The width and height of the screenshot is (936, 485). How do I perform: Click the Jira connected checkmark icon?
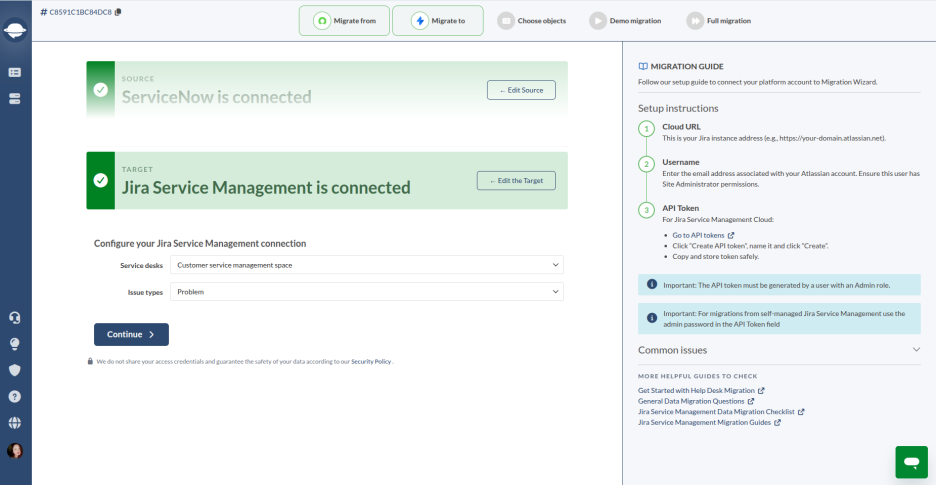pyautogui.click(x=101, y=180)
